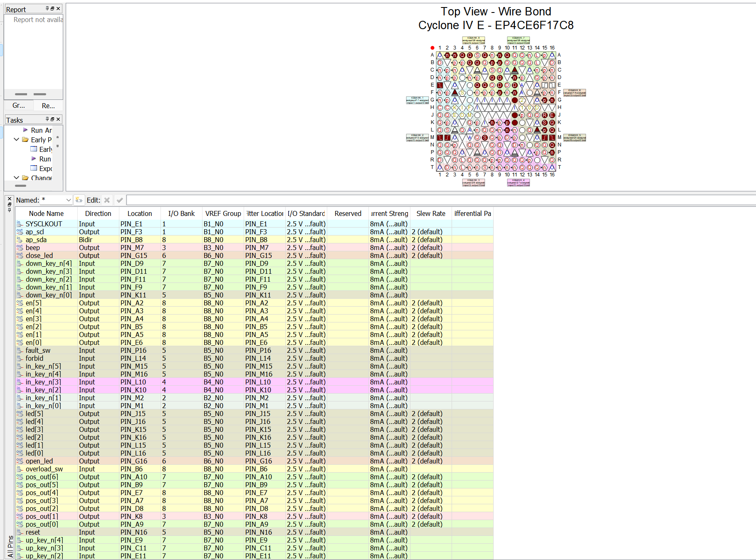Switch to the Re... tab

(48, 106)
